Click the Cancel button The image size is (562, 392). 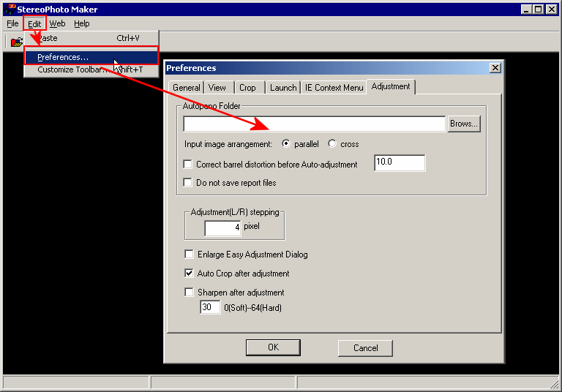click(365, 348)
